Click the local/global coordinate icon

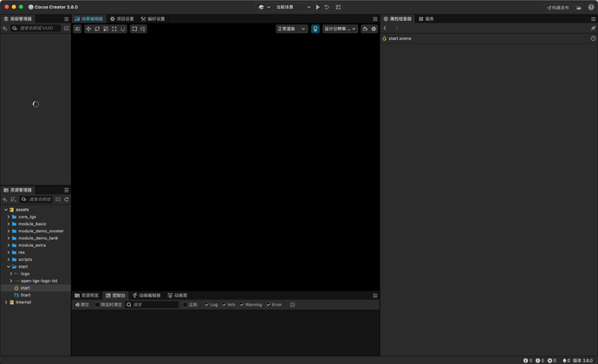143,29
